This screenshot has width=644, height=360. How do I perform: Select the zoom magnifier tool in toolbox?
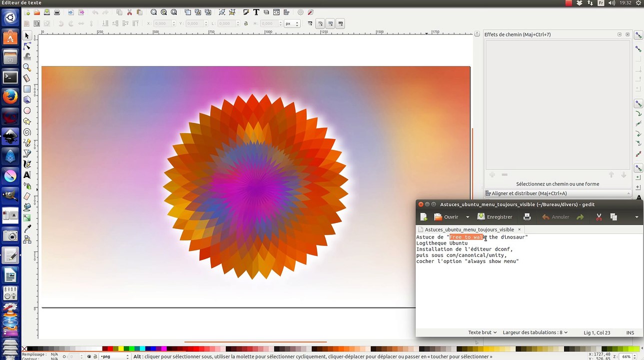click(27, 67)
